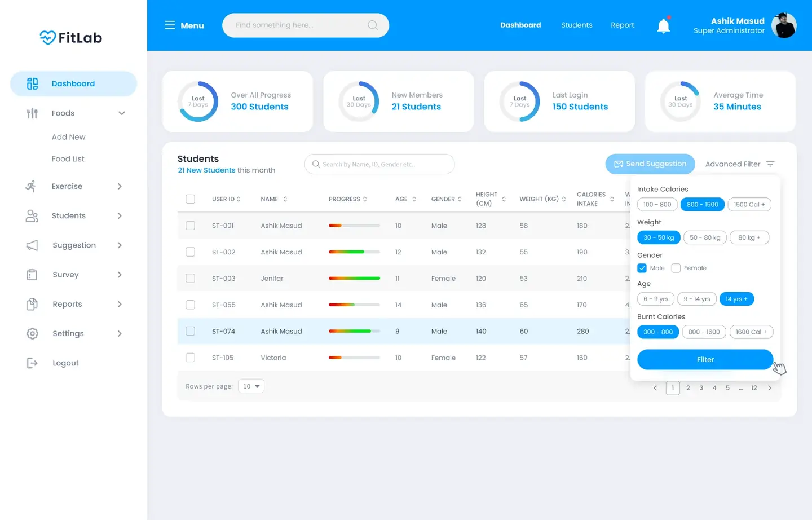Open the Students tab in top navigation
The width and height of the screenshot is (812, 520).
pos(576,25)
